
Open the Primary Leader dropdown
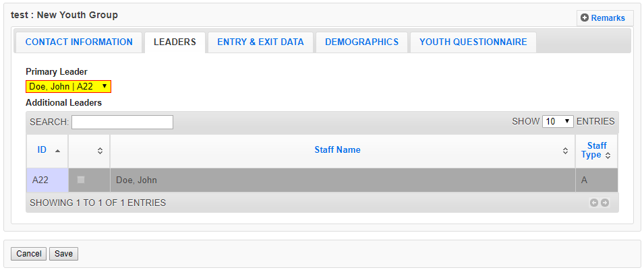(68, 86)
